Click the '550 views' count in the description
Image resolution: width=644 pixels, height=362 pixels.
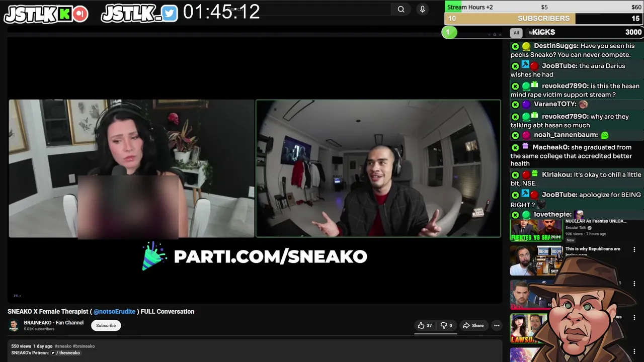click(22, 346)
